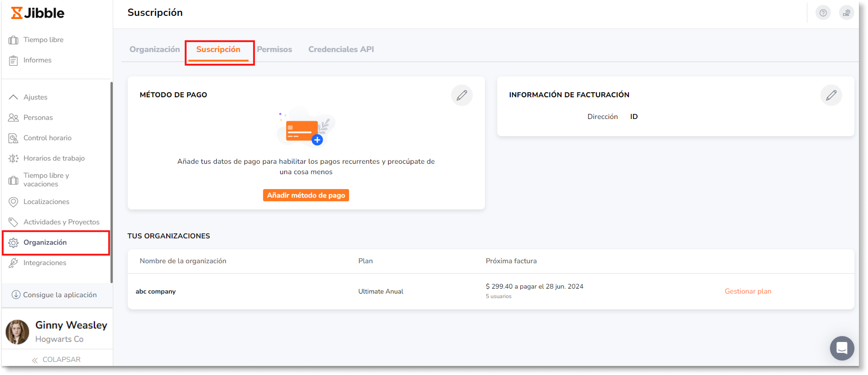The width and height of the screenshot is (868, 375).
Task: Switch to the Permisos tab
Action: coord(275,49)
